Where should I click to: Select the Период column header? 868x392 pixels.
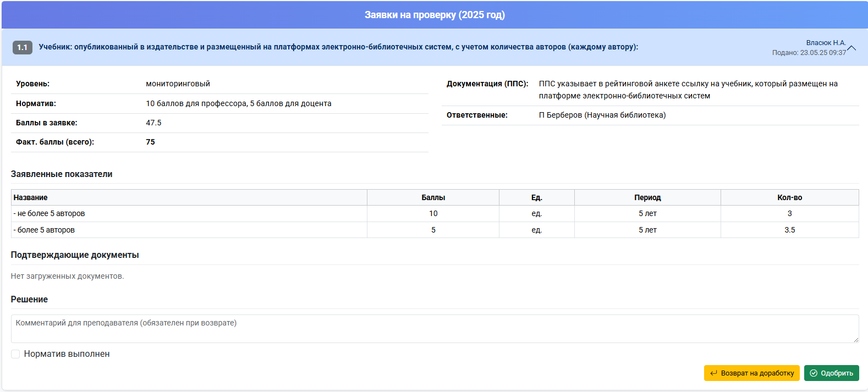647,197
